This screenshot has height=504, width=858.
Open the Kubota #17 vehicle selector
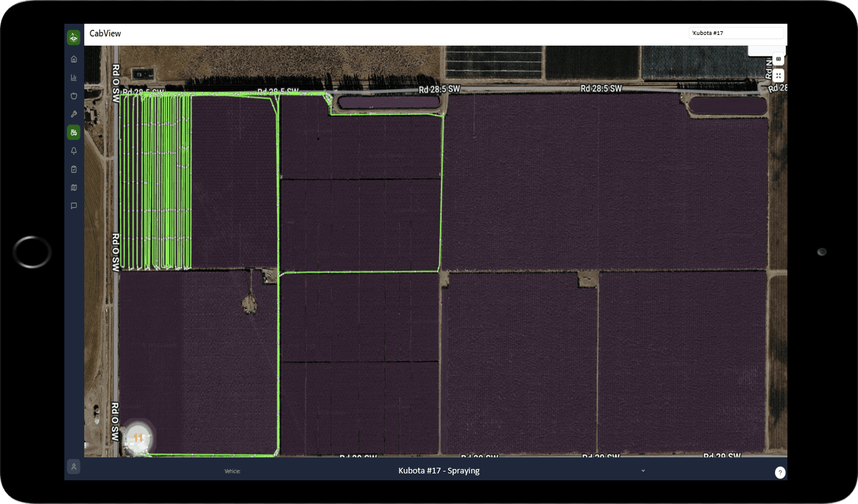pos(736,32)
